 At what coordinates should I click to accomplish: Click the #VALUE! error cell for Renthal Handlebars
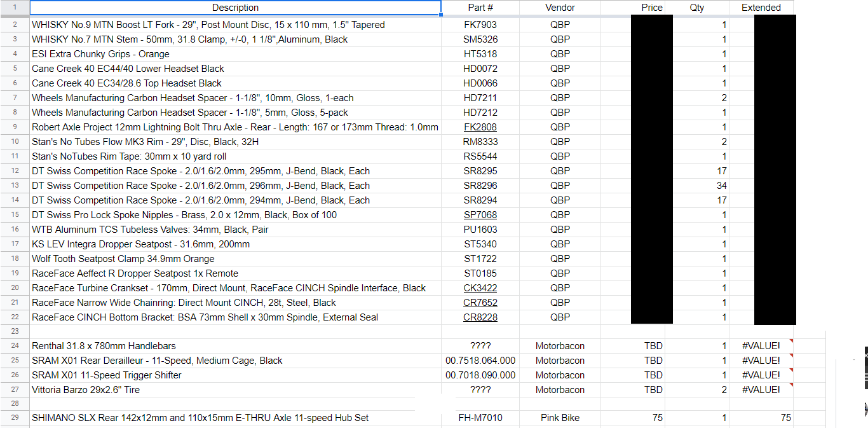click(x=761, y=346)
